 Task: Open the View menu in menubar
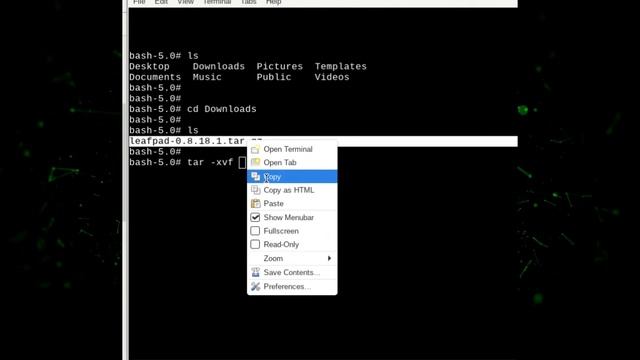point(186,2)
